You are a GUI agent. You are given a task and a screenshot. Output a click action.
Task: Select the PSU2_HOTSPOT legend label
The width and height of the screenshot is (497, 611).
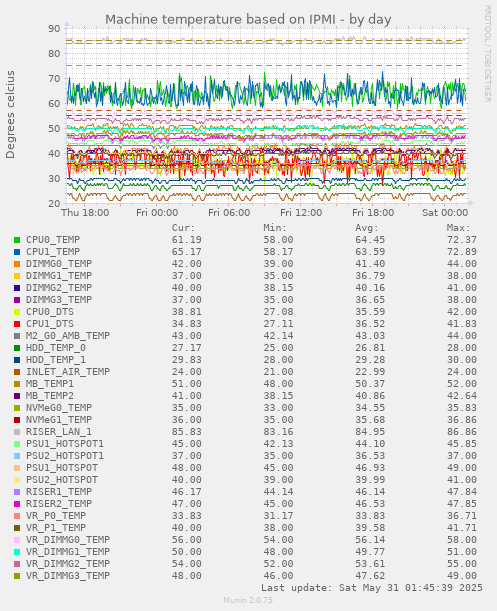point(62,480)
